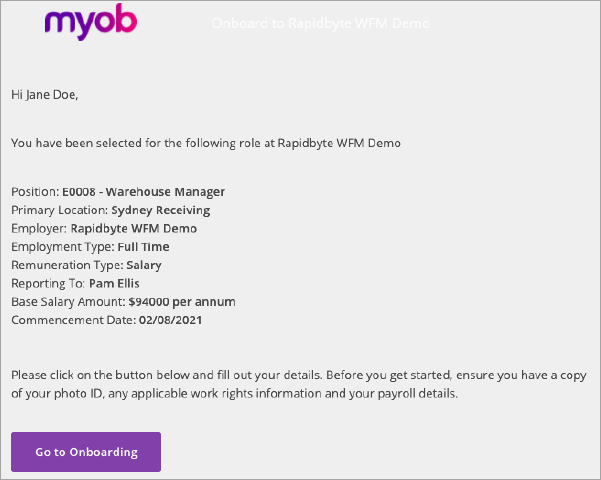Click the Full Time employment type value
This screenshot has width=601, height=480.
[x=141, y=246]
